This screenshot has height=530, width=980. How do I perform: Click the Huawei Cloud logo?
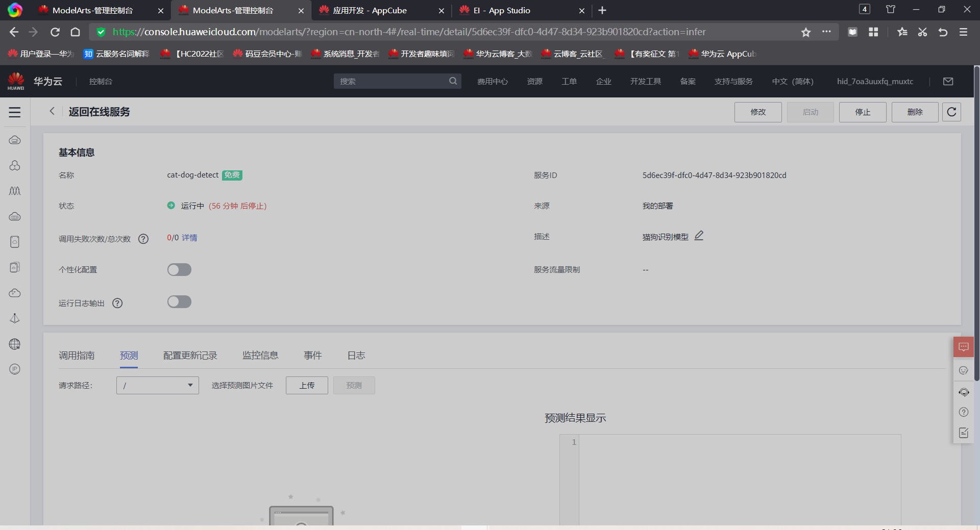click(x=16, y=81)
